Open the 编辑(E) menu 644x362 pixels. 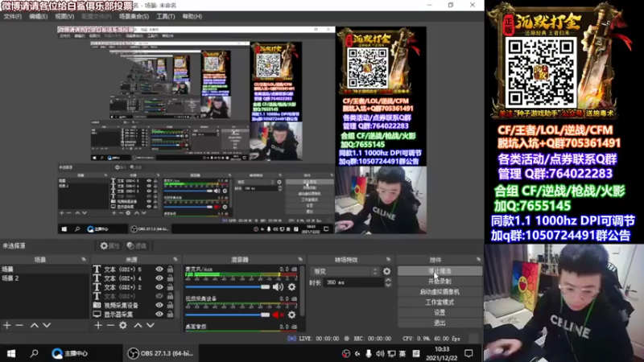tap(38, 16)
